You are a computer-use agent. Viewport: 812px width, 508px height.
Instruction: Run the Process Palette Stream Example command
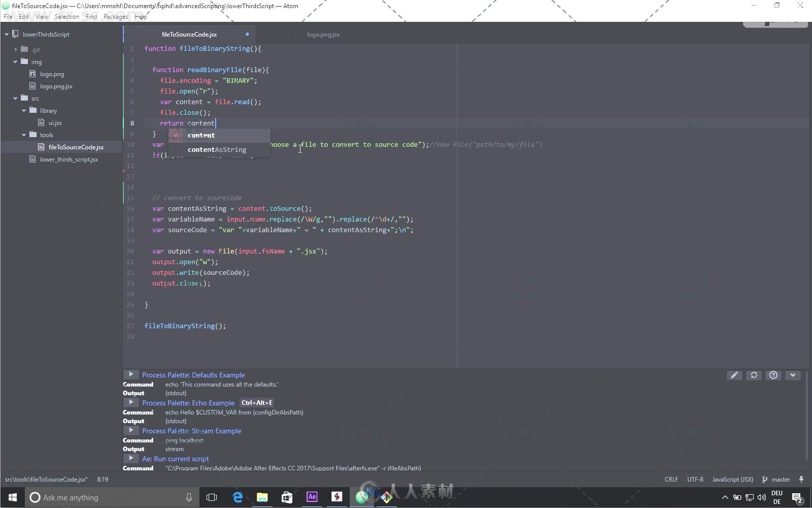(x=131, y=430)
